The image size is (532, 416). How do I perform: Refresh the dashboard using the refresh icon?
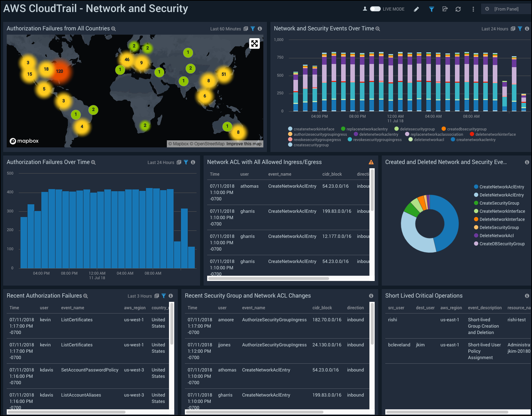click(458, 9)
